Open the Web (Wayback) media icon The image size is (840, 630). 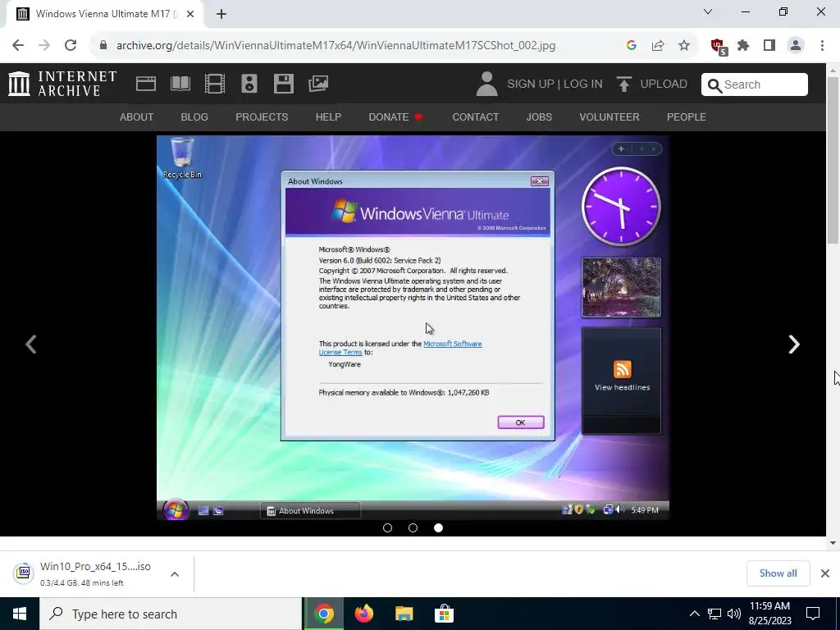(x=146, y=84)
